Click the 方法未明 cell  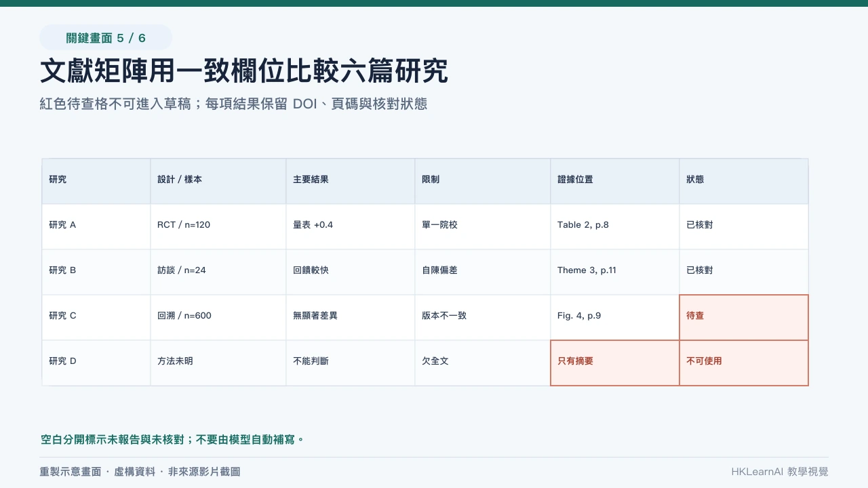tap(218, 363)
